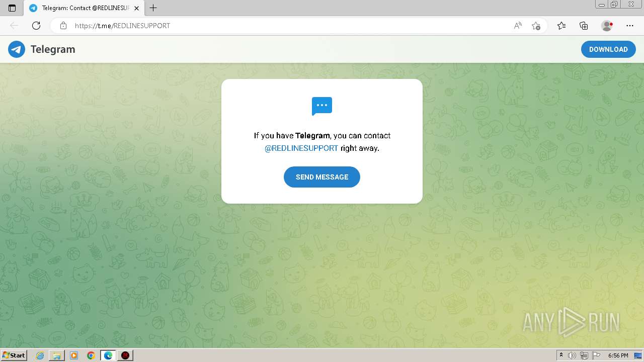
Task: Open the @REDLINESUPPORT link
Action: pos(301,148)
